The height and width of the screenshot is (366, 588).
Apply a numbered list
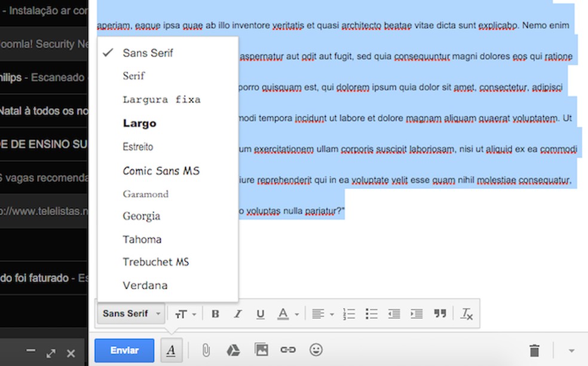tap(349, 313)
